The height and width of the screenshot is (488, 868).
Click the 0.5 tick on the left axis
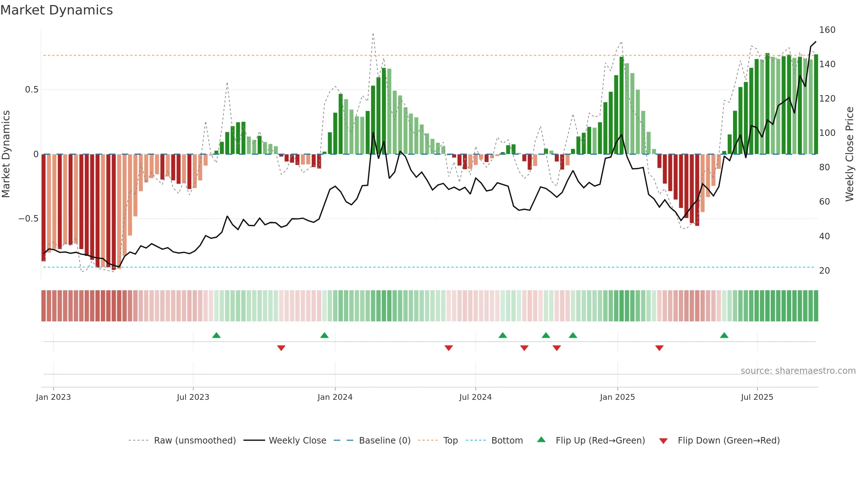[32, 89]
